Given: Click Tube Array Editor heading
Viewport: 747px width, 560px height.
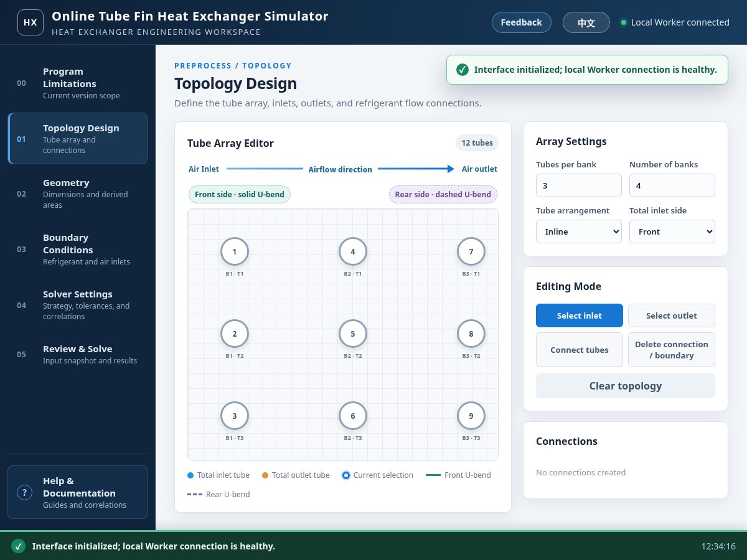Looking at the screenshot, I should [230, 143].
